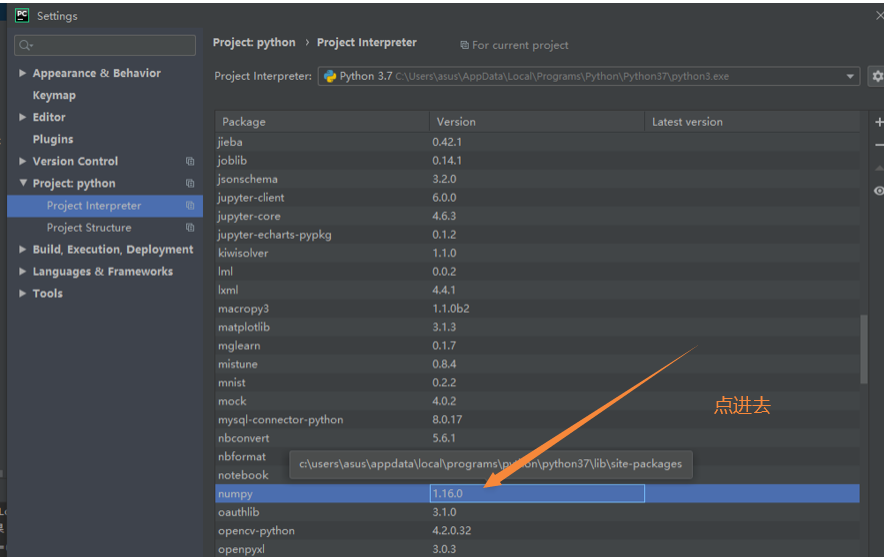Select the jupyter-echarts-pypkg package row
The height and width of the screenshot is (557, 884).
(x=537, y=235)
